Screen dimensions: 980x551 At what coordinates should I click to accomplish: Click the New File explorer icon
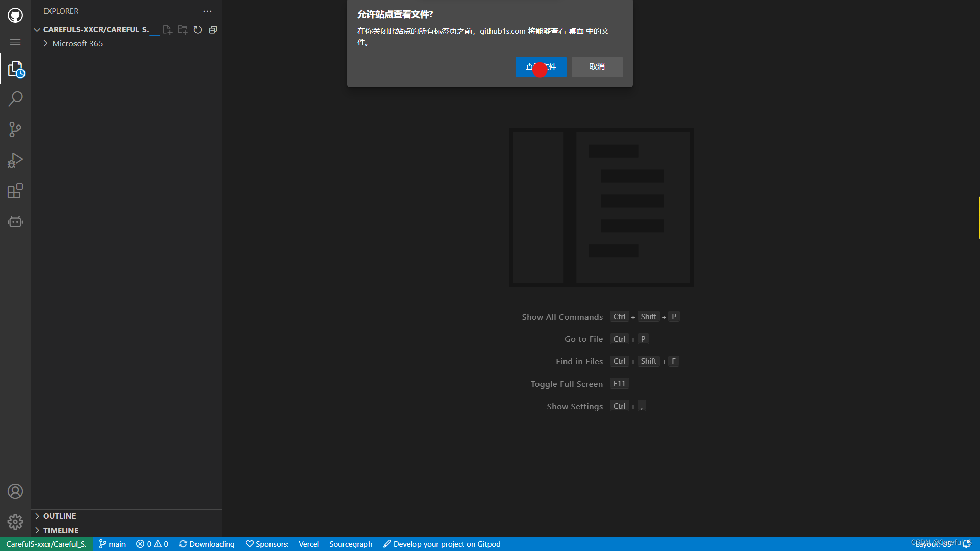tap(167, 30)
